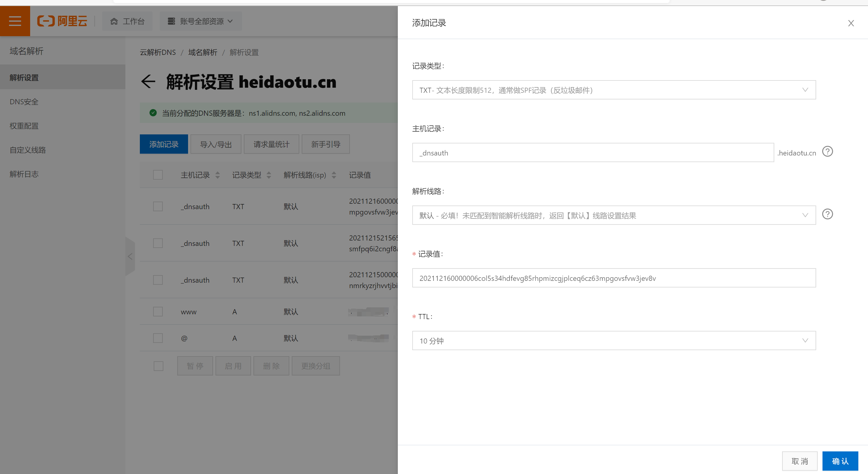The width and height of the screenshot is (868, 474).
Task: Close the 添加记录 panel with X
Action: [x=851, y=23]
